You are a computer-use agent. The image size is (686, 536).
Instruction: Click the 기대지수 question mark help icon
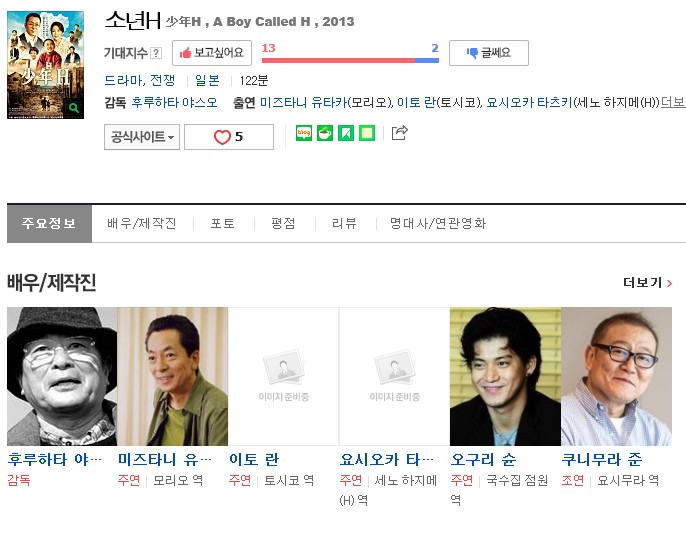[156, 53]
